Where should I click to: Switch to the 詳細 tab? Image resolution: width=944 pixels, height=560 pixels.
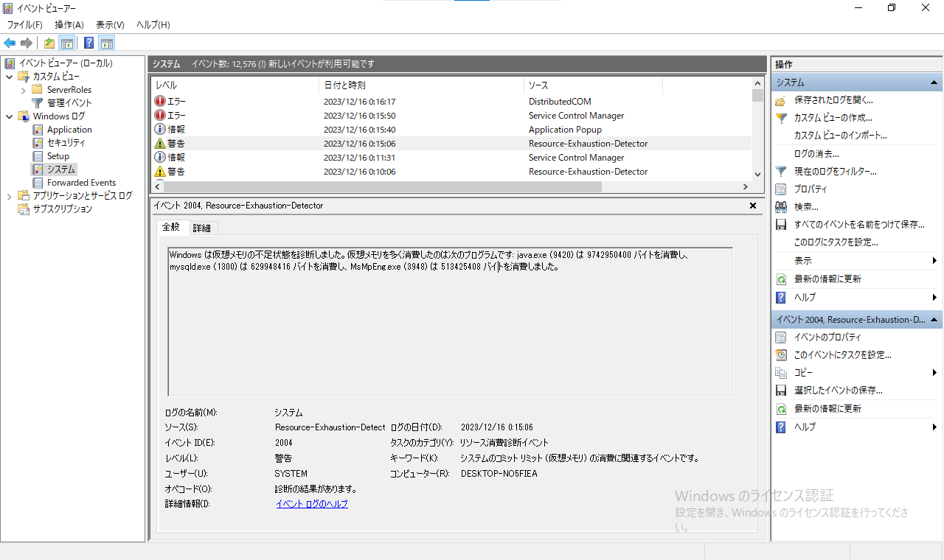click(201, 228)
